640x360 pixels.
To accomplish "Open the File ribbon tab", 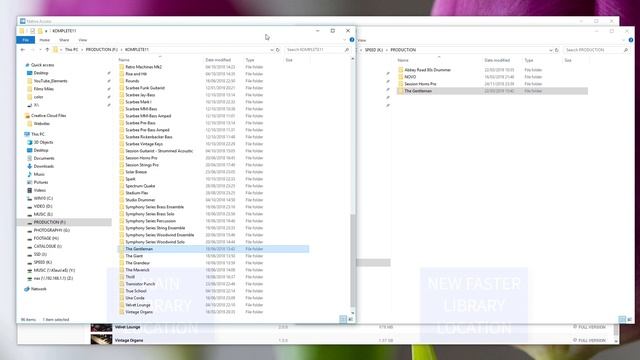I will (25, 40).
